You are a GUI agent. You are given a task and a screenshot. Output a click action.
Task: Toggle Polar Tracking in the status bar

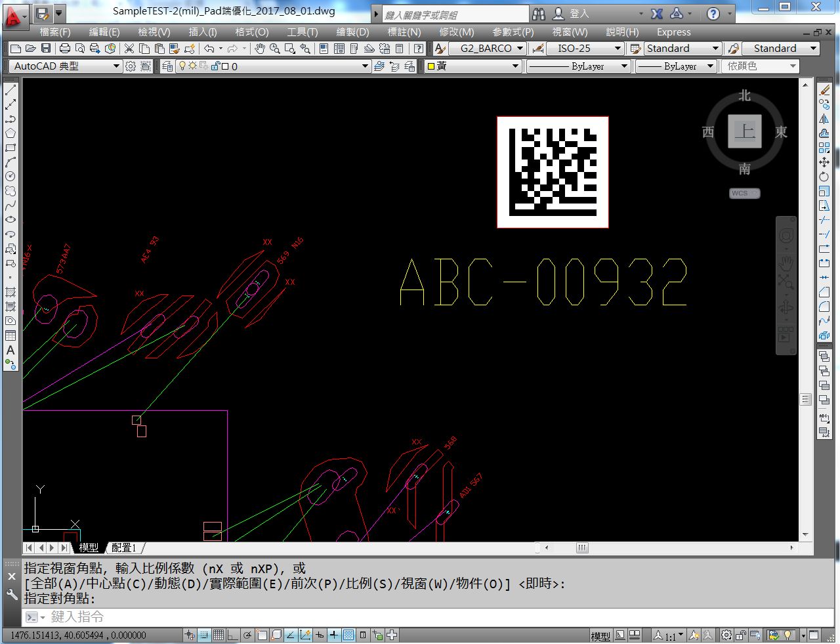coord(247,635)
